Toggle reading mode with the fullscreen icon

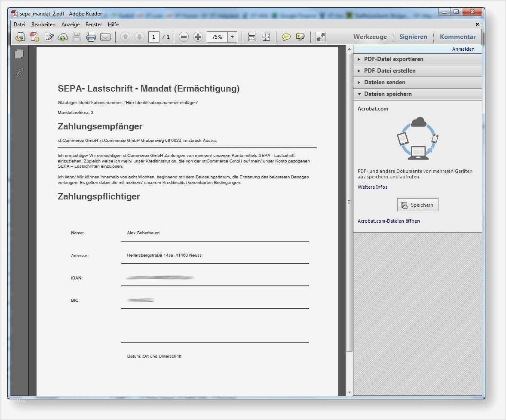(x=320, y=37)
